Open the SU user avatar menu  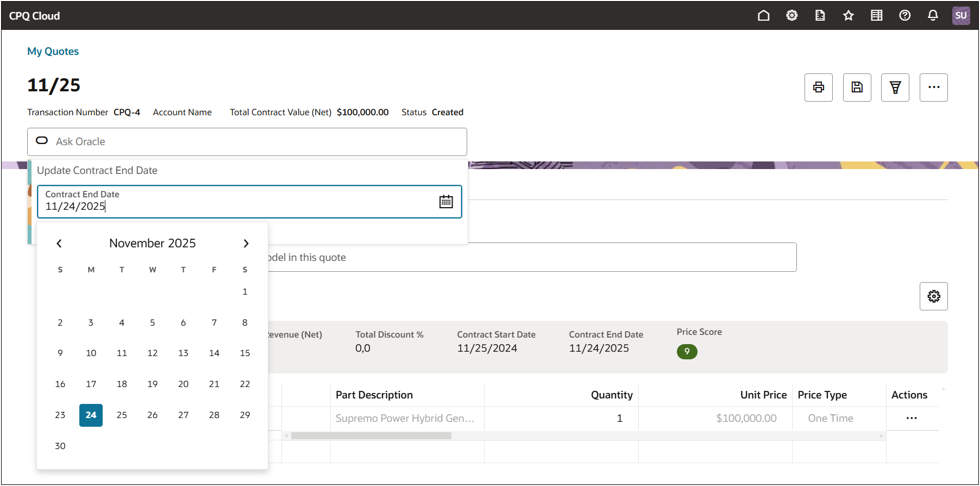[960, 16]
